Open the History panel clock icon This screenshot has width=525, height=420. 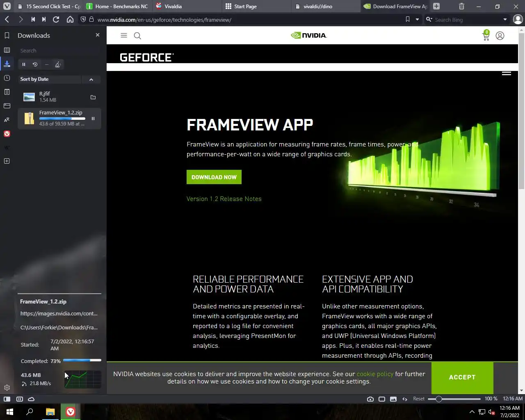pos(7,78)
